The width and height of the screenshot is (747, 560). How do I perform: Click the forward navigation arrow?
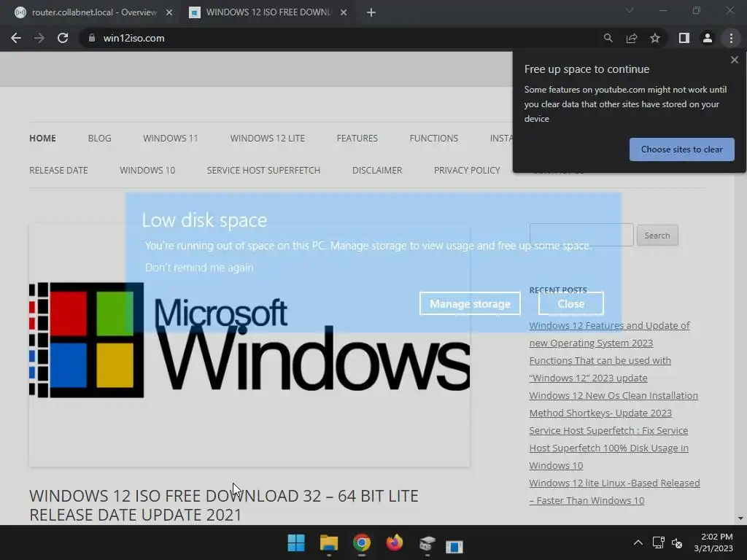[x=39, y=38]
